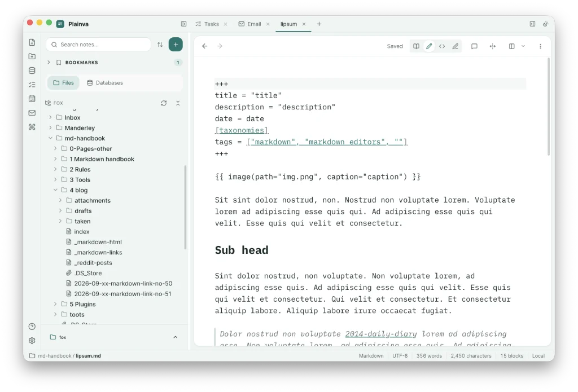Expand the BOOKMARKS section

(x=49, y=62)
